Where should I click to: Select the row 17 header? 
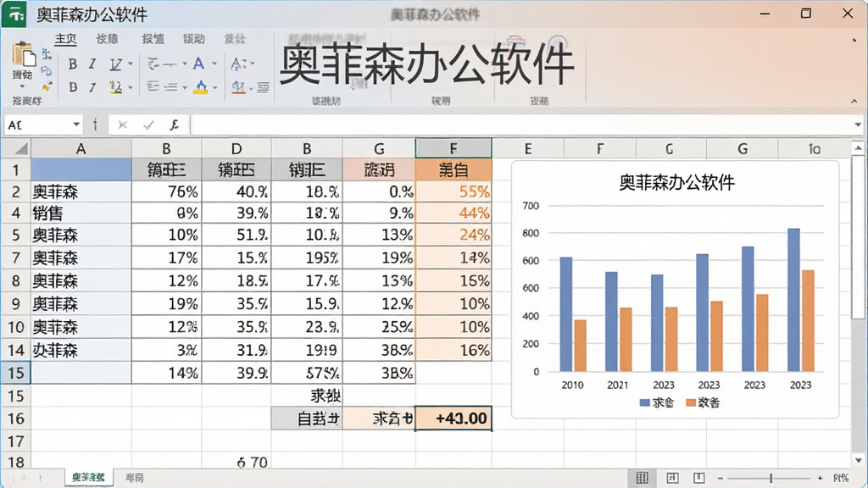pos(15,441)
